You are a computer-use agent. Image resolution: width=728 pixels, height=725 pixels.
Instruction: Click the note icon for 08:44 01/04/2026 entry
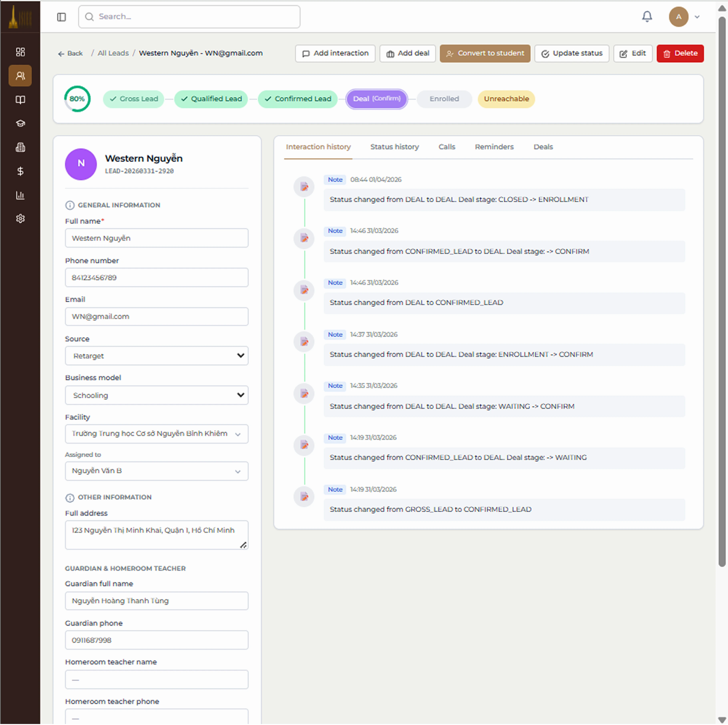tap(304, 187)
